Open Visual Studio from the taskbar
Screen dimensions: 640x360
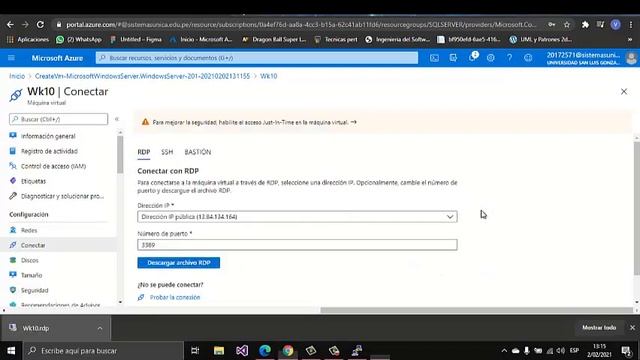[242, 351]
